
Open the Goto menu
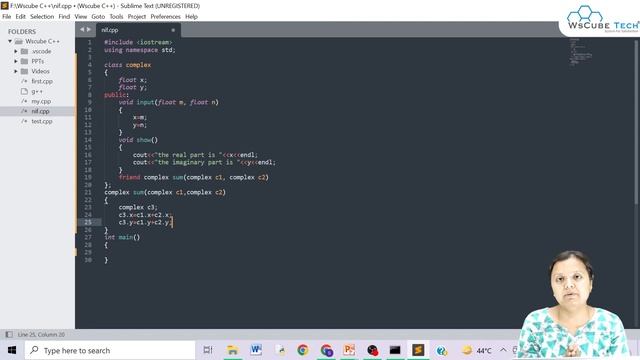[98, 17]
